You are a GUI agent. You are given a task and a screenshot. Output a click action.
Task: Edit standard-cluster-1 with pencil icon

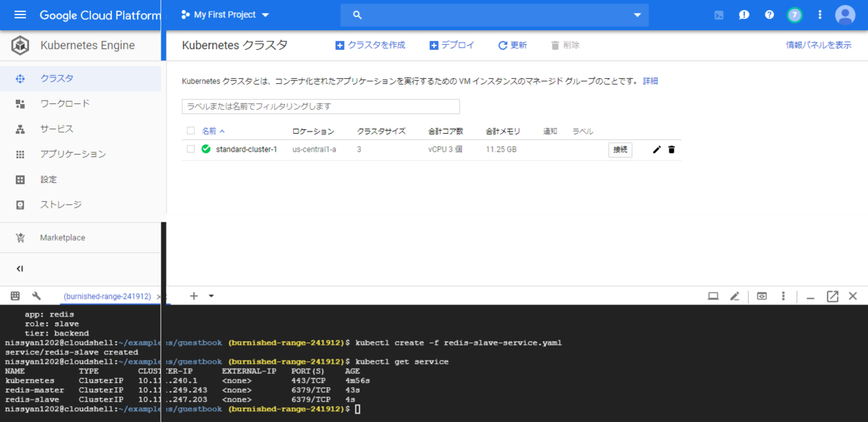[x=657, y=150]
